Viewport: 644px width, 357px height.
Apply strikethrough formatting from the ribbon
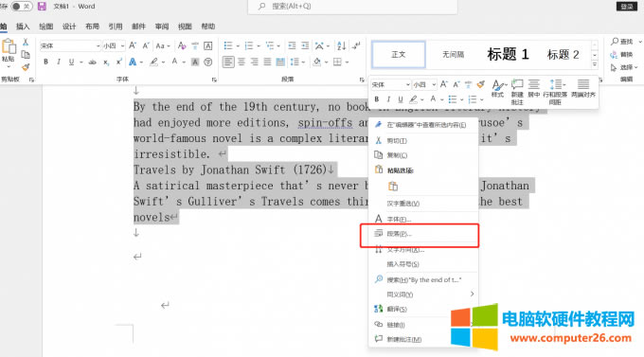93,62
